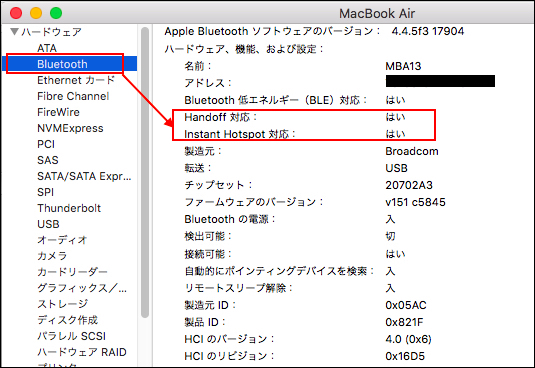Viewport: 535px width, 368px height.
Task: Select オーディオ in the sidebar
Action: point(62,240)
